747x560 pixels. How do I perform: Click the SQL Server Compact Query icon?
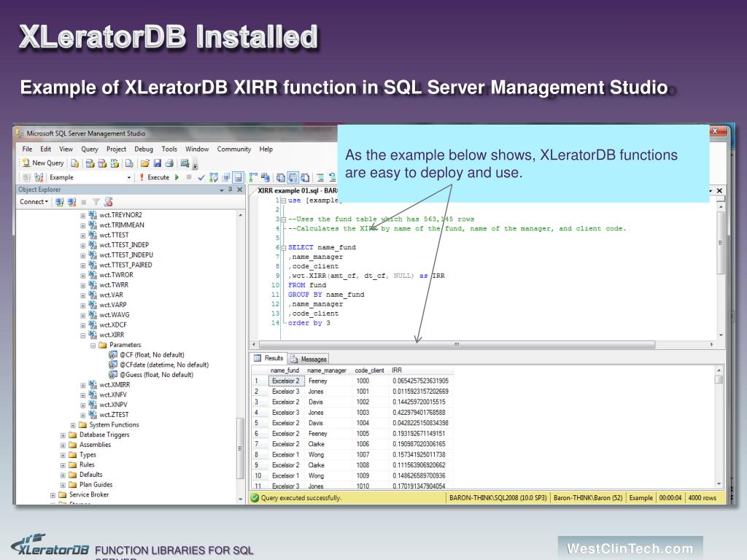tap(129, 163)
